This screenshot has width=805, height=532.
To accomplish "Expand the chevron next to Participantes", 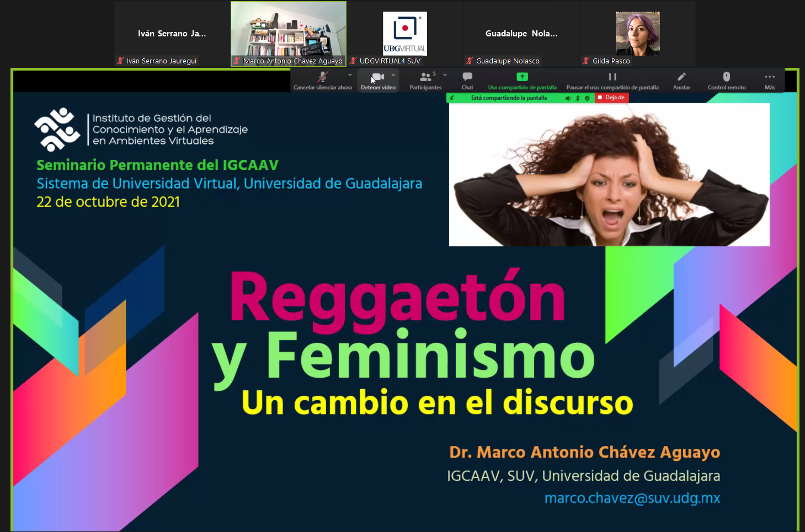I will pos(445,75).
